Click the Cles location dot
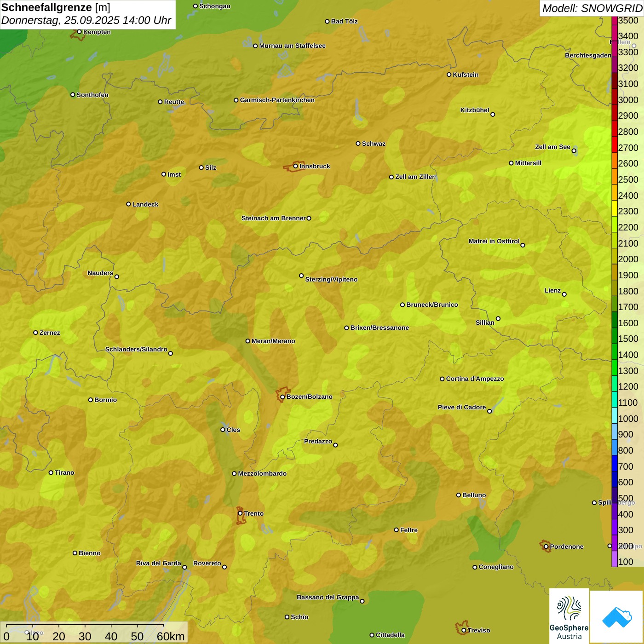 pos(223,430)
